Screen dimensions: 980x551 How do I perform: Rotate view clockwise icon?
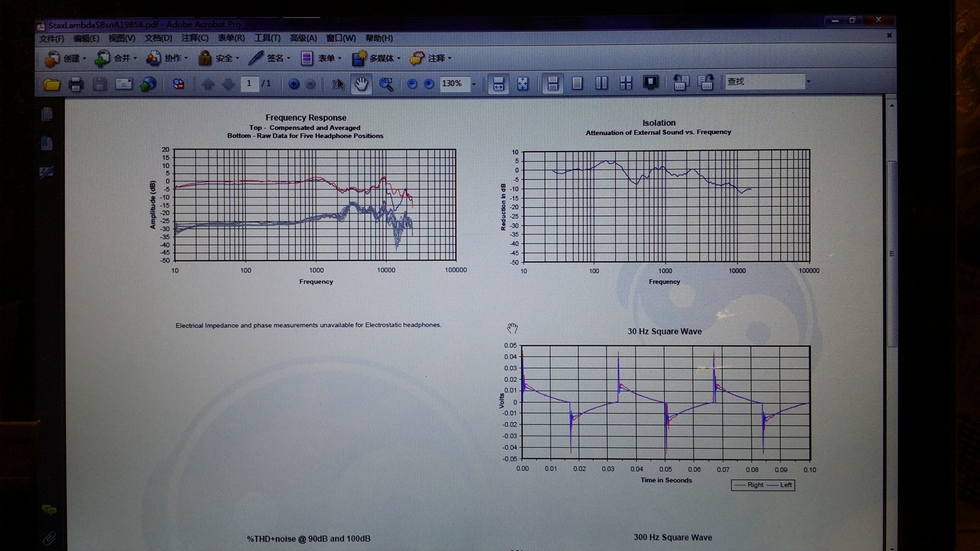point(706,83)
